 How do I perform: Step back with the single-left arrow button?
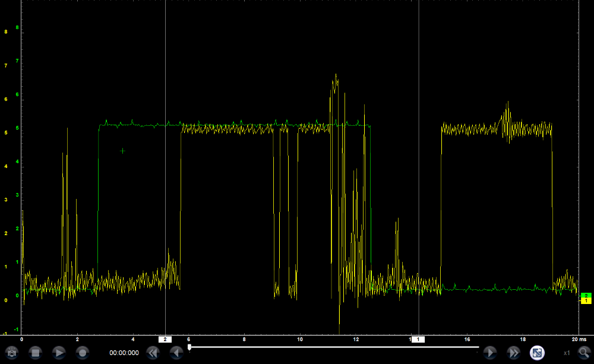[176, 353]
